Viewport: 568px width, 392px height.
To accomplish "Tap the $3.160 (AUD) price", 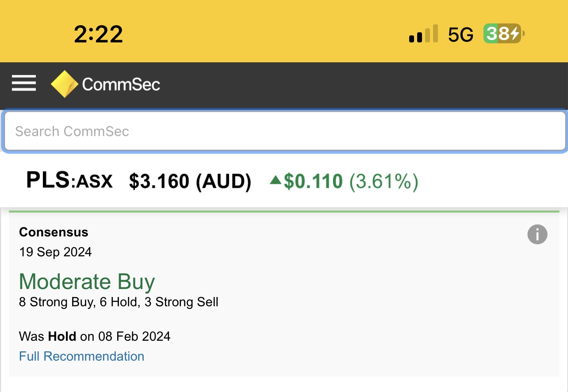I will tap(190, 181).
